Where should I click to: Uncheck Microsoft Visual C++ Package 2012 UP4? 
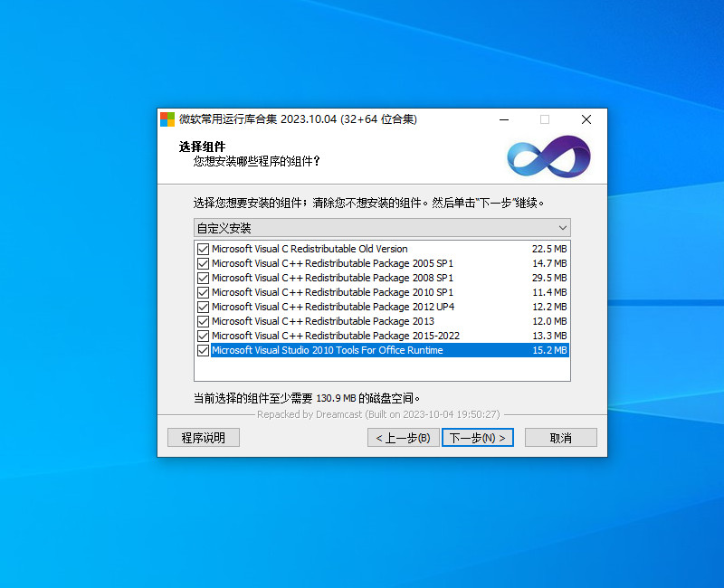203,307
